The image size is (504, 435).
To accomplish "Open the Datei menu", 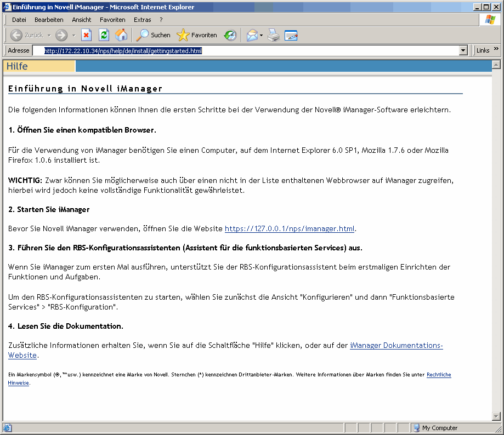I will point(19,19).
